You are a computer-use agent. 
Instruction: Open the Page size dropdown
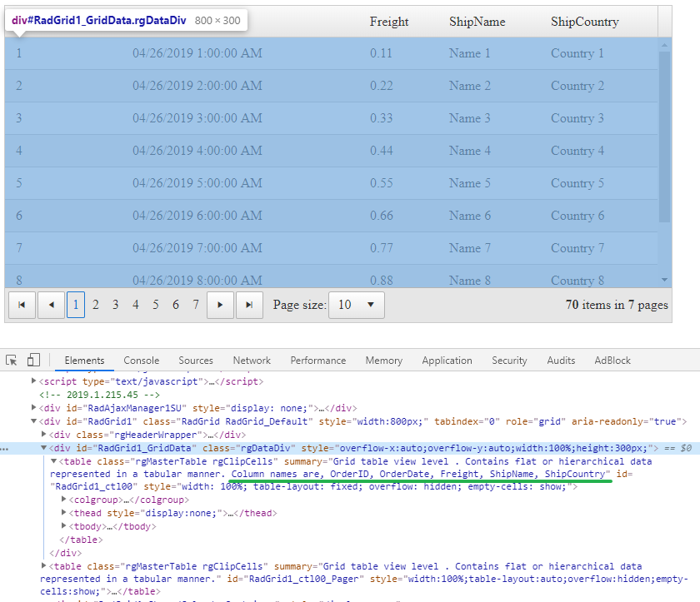coord(357,306)
